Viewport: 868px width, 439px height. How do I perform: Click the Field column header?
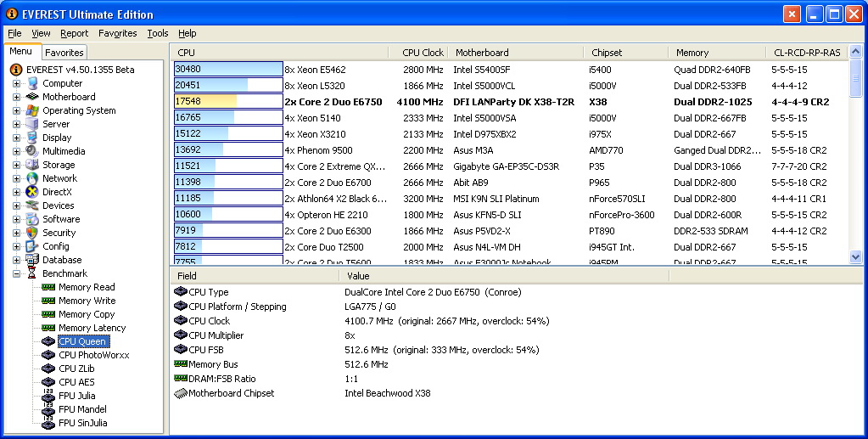coord(254,275)
